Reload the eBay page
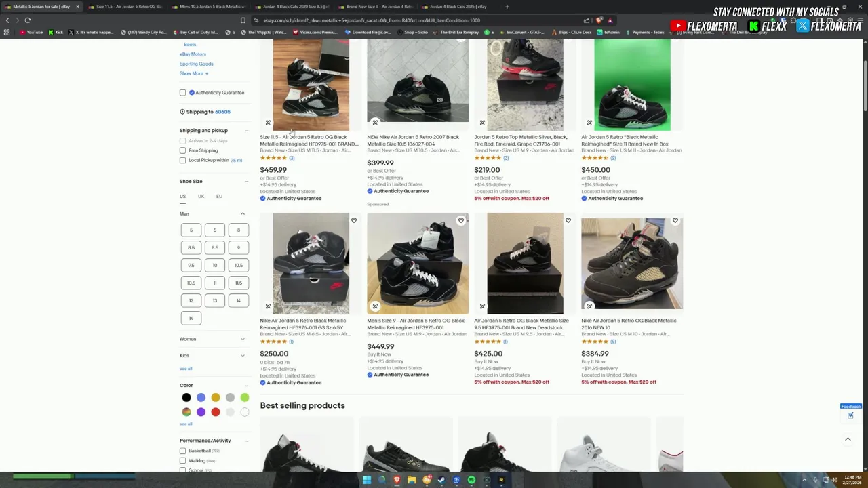 [28, 20]
